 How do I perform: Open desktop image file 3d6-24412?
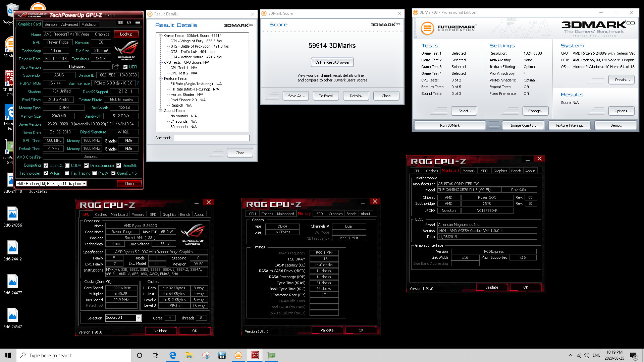pos(13,251)
